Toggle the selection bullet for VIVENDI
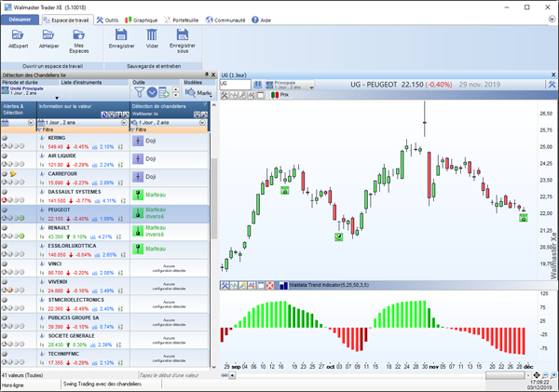 coord(5,282)
